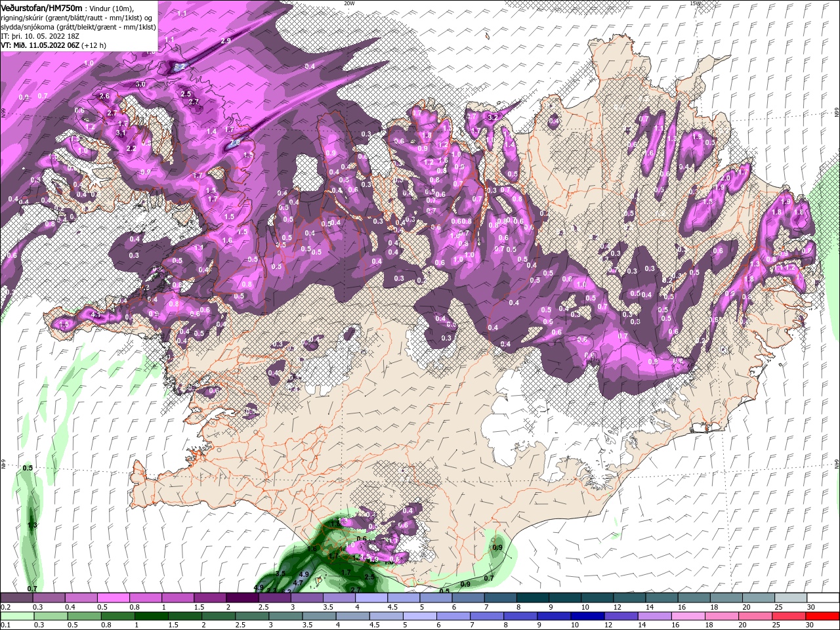
Task: Click the 4.7 rain value on south coast
Action: pyautogui.click(x=298, y=583)
